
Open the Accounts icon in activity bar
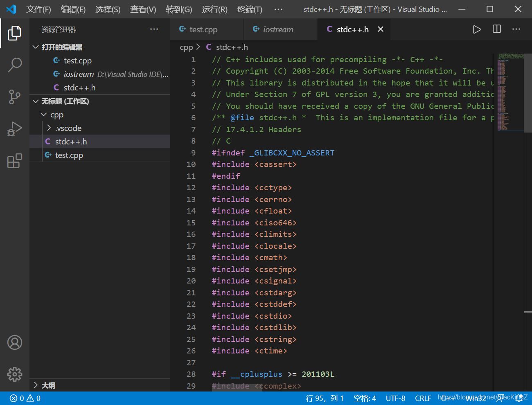pyautogui.click(x=15, y=342)
